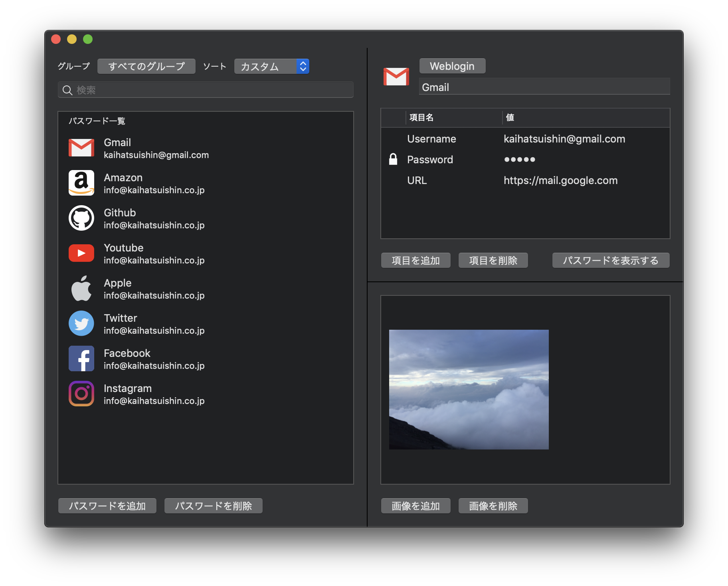Click the Instagram camera icon

tap(81, 394)
